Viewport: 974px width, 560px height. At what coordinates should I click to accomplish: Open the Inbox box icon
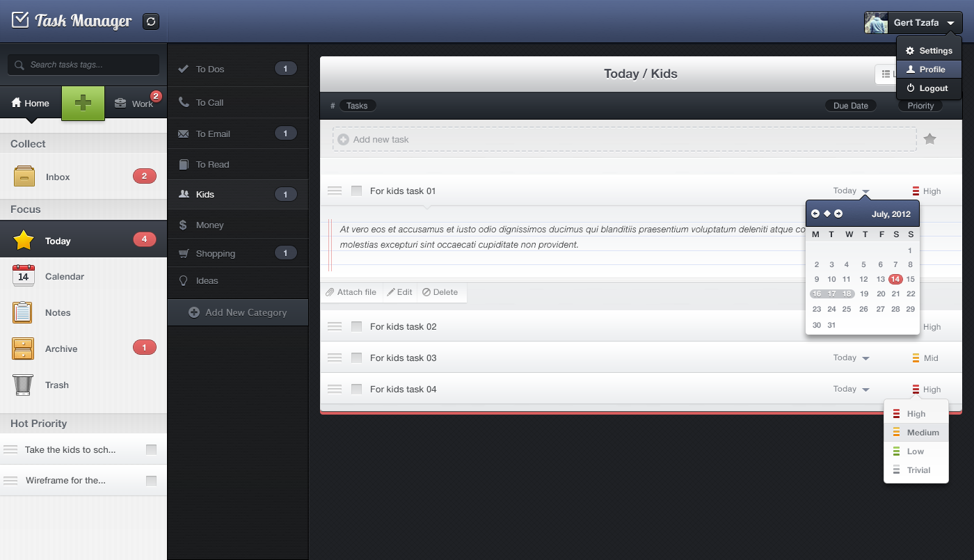click(24, 176)
